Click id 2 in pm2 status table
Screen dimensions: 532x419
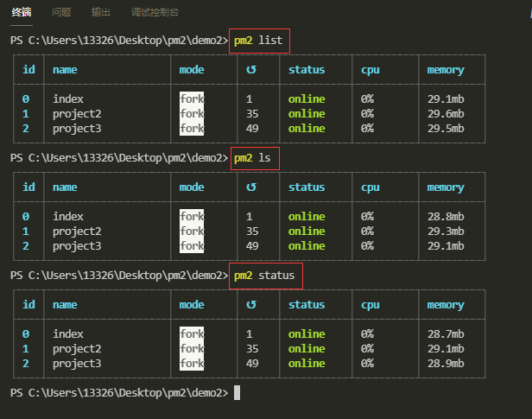pos(26,364)
